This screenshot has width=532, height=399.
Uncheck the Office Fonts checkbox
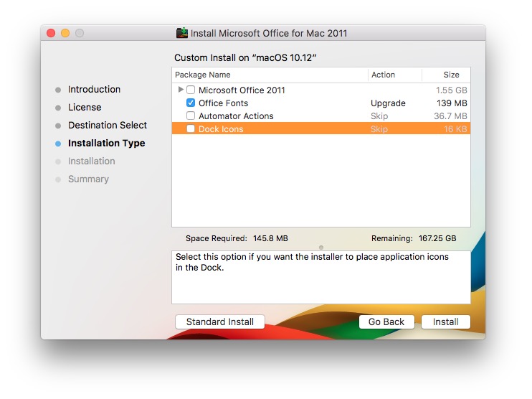191,103
